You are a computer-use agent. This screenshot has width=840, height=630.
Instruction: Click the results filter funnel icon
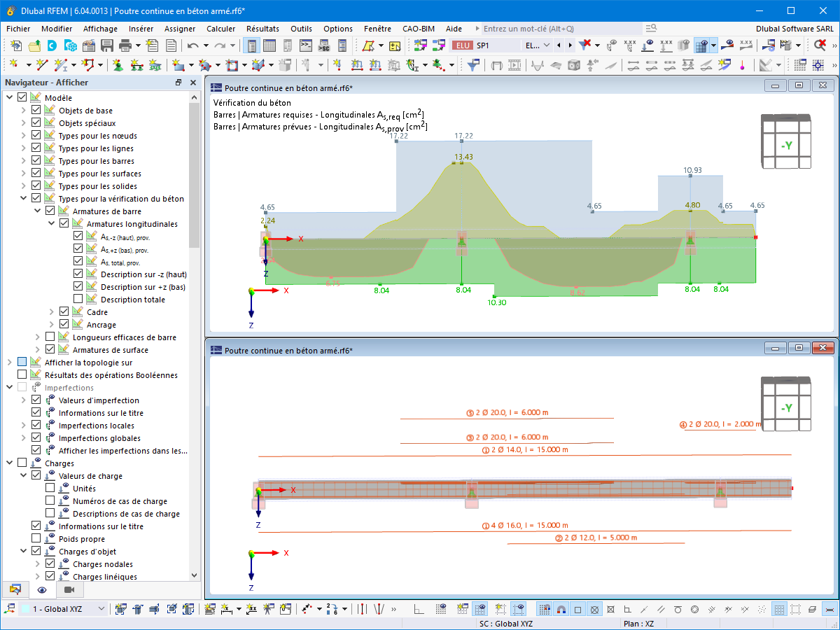pyautogui.click(x=474, y=65)
